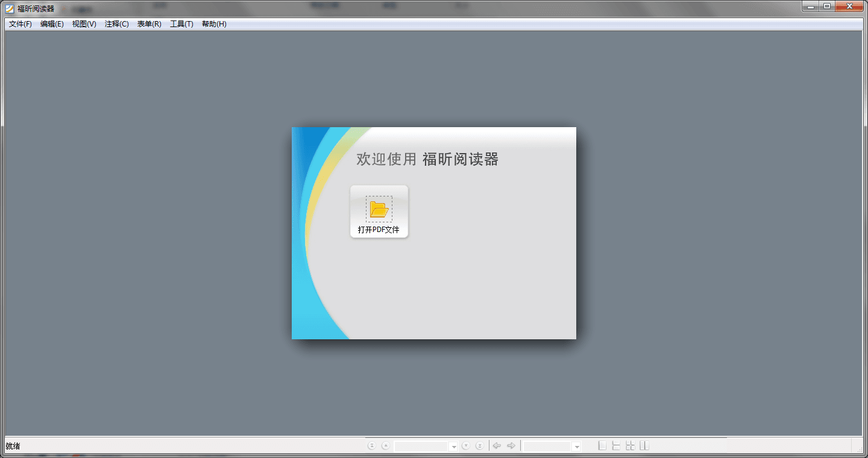The width and height of the screenshot is (868, 458).
Task: Open the 文件(F) menu
Action: click(19, 24)
